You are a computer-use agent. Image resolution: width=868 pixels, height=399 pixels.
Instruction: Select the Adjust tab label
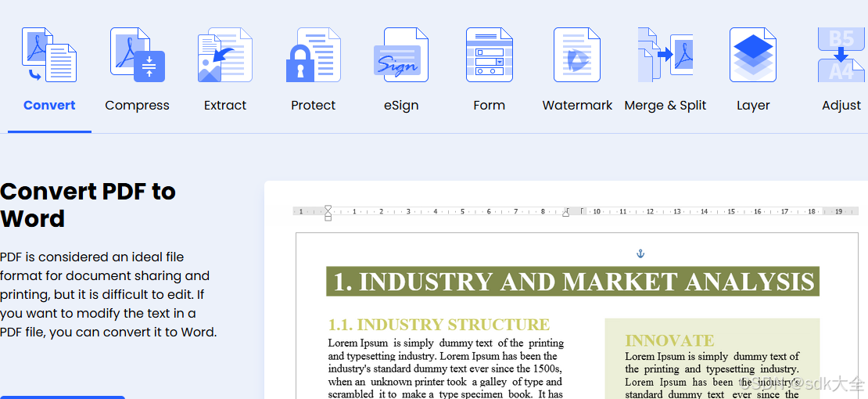pos(841,106)
